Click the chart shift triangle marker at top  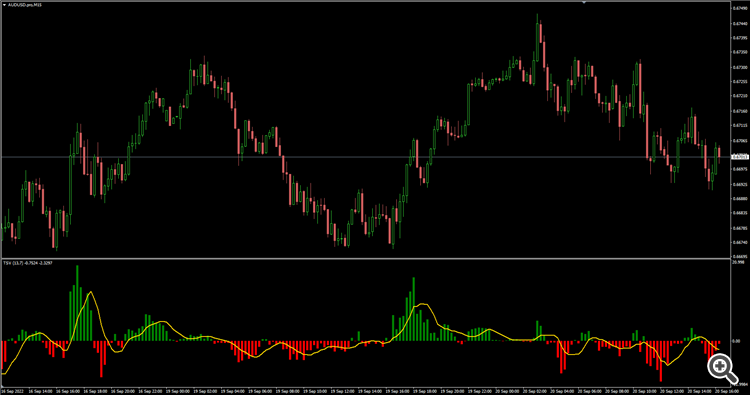584,2
